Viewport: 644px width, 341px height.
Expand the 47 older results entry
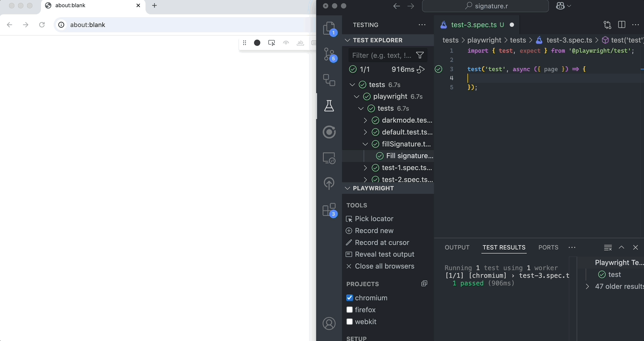point(587,287)
